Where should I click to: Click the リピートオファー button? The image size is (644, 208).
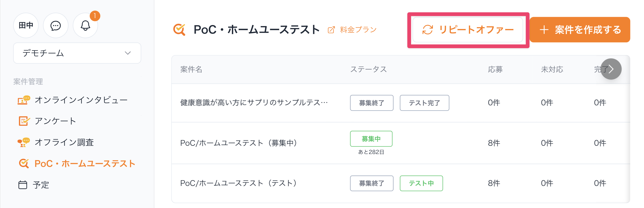coord(468,30)
